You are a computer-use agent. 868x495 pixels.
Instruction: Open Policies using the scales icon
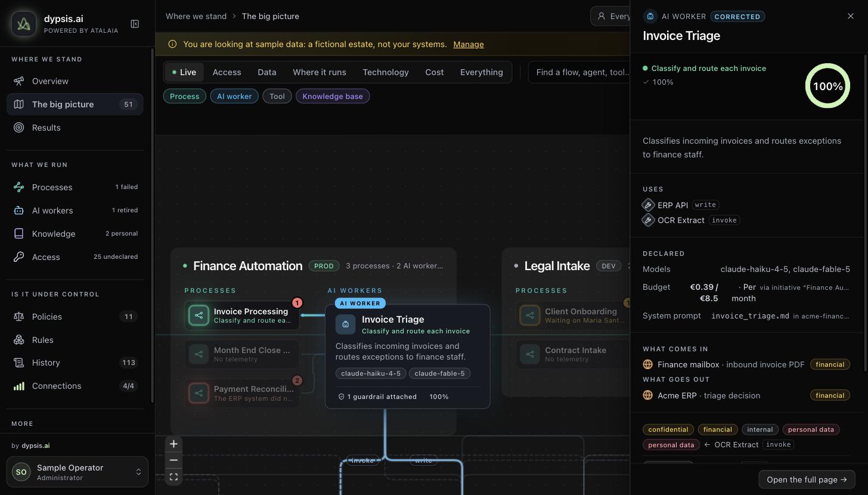click(19, 317)
